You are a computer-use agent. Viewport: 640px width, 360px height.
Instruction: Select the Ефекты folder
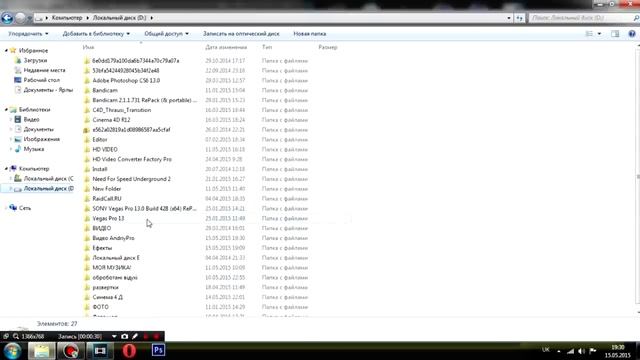pos(102,248)
